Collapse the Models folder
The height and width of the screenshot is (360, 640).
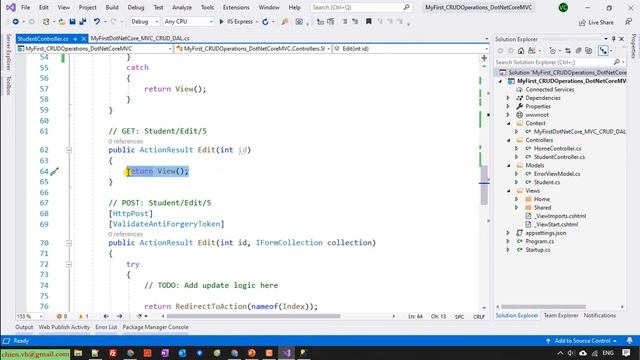[509, 166]
